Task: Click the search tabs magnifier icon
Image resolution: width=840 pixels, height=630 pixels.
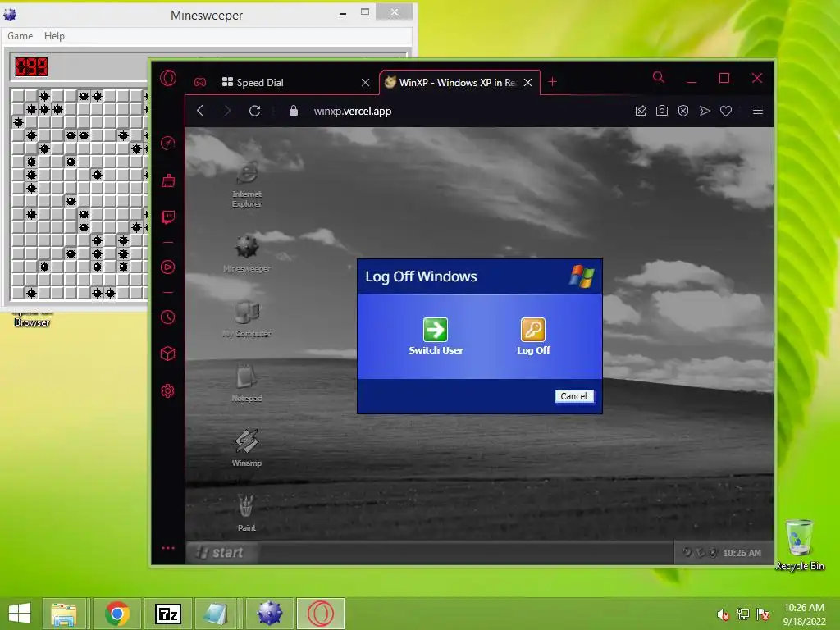Action: point(659,78)
